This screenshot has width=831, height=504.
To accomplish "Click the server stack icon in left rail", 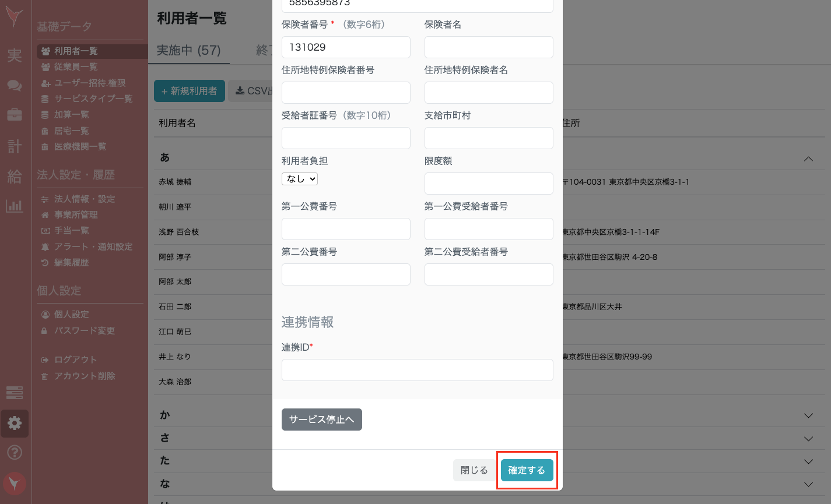I will (15, 393).
